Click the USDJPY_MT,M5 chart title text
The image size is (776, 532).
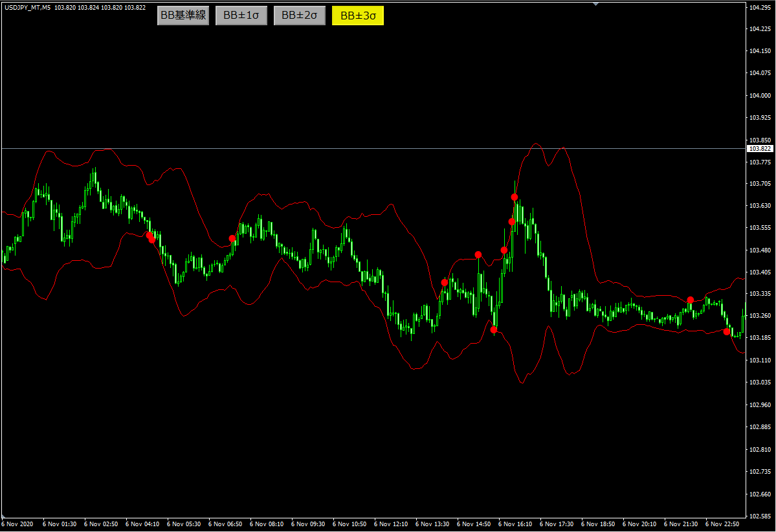pyautogui.click(x=27, y=7)
